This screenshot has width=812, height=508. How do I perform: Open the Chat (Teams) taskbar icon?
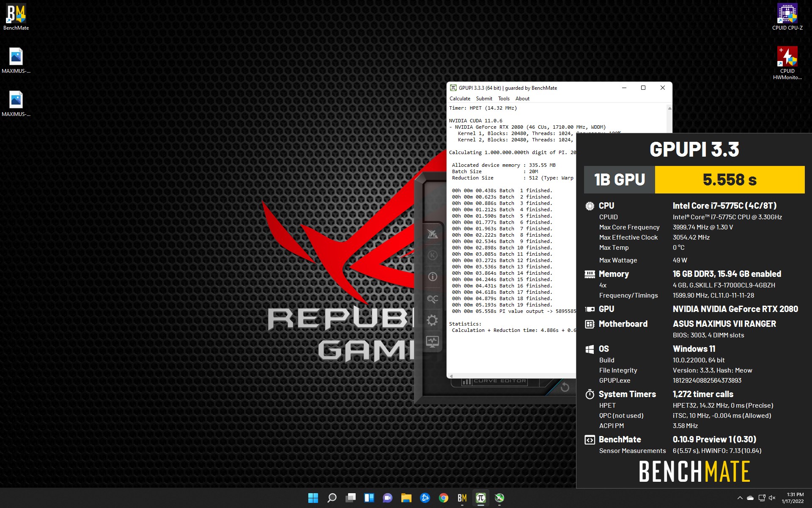pyautogui.click(x=388, y=498)
